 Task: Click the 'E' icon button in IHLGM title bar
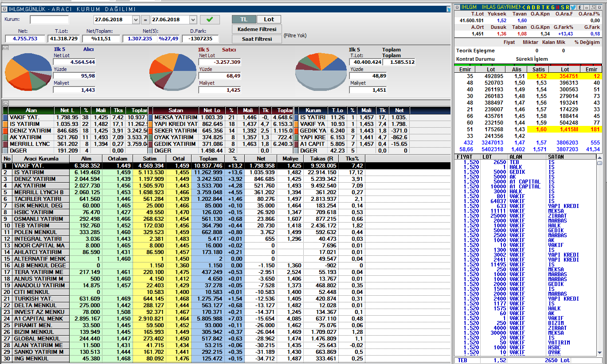[580, 7]
